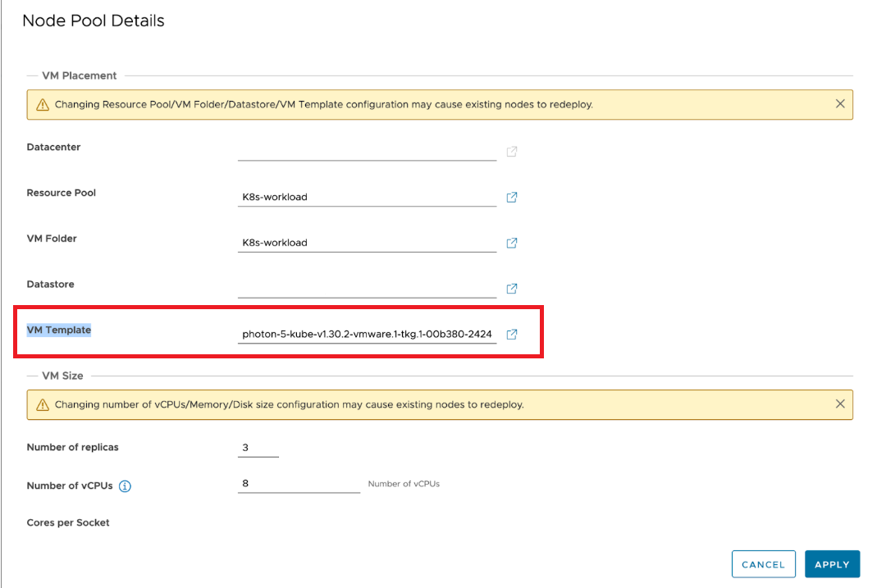The width and height of the screenshot is (877, 588).
Task: Click the Cores per Socket label
Action: click(x=68, y=522)
